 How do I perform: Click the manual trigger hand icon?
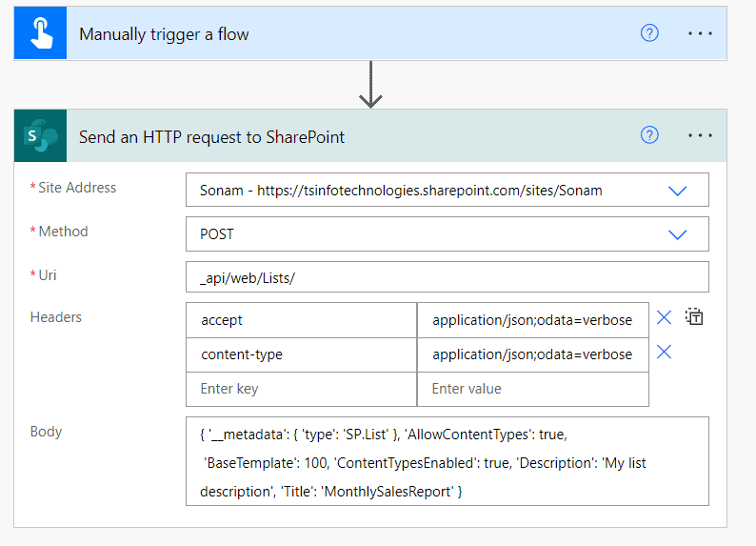41,33
